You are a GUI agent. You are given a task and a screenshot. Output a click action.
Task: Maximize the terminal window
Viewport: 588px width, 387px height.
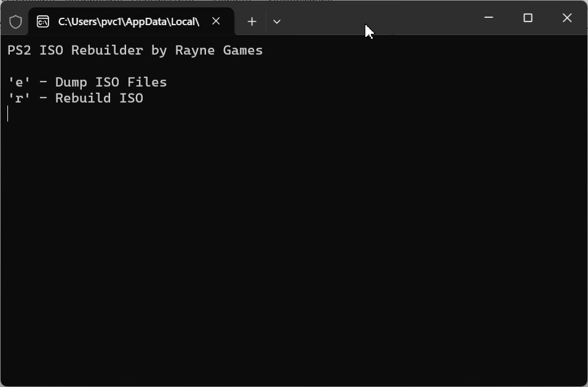click(528, 18)
